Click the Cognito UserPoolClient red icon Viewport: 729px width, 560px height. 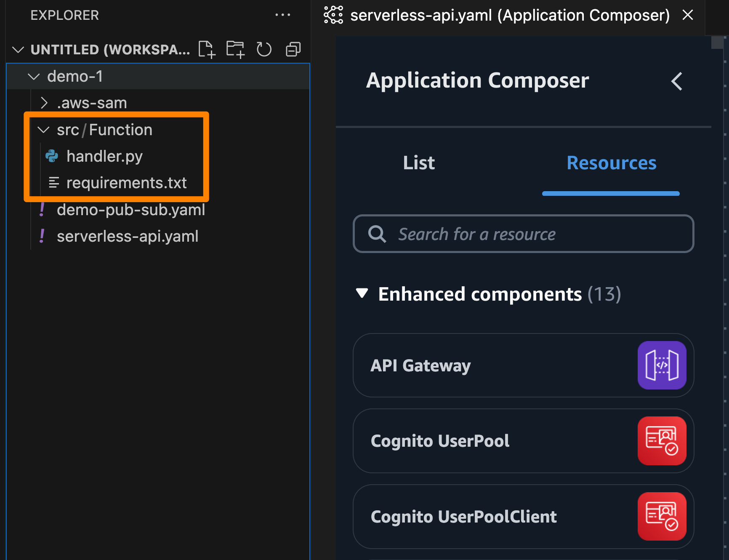tap(662, 517)
